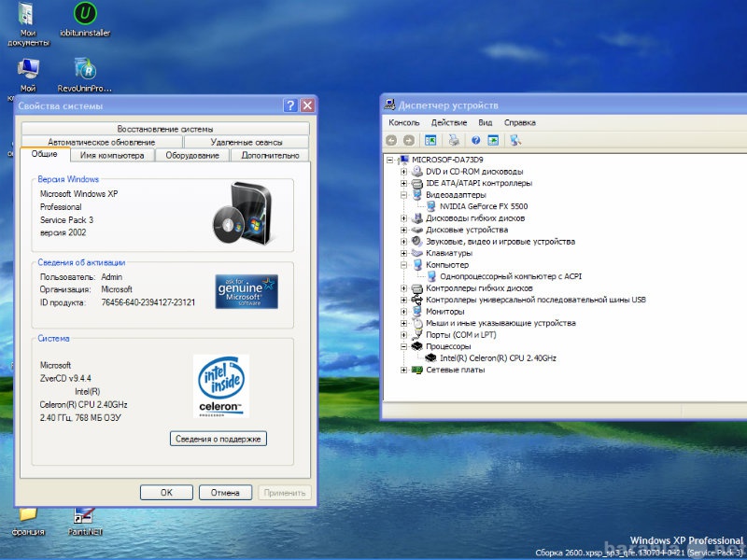Expand Порты (COM и LPT)

point(403,335)
